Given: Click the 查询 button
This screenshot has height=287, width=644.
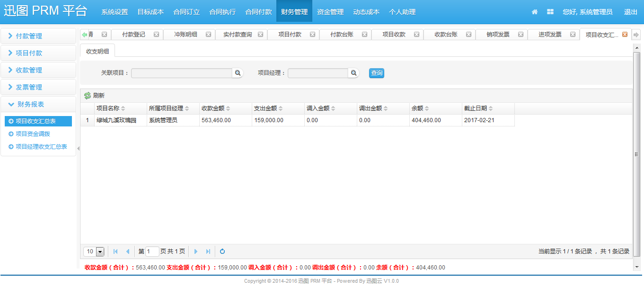Looking at the screenshot, I should pos(377,73).
